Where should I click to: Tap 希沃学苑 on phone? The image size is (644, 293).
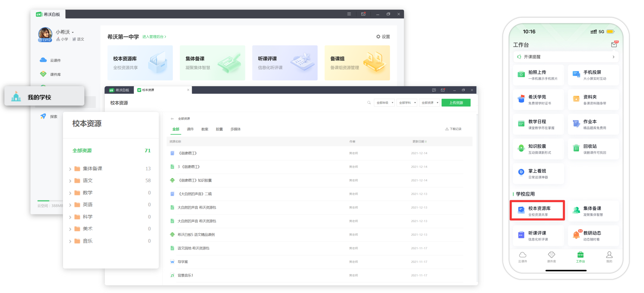click(x=539, y=99)
